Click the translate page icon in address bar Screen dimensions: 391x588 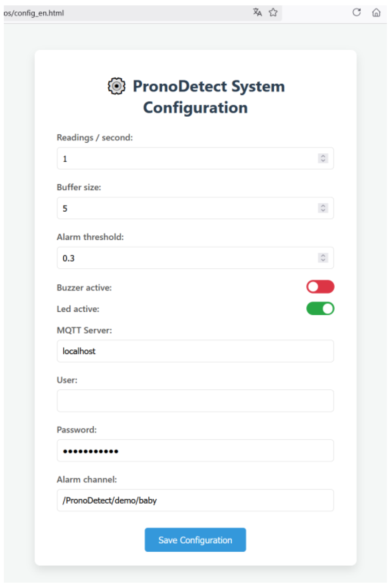tap(257, 12)
